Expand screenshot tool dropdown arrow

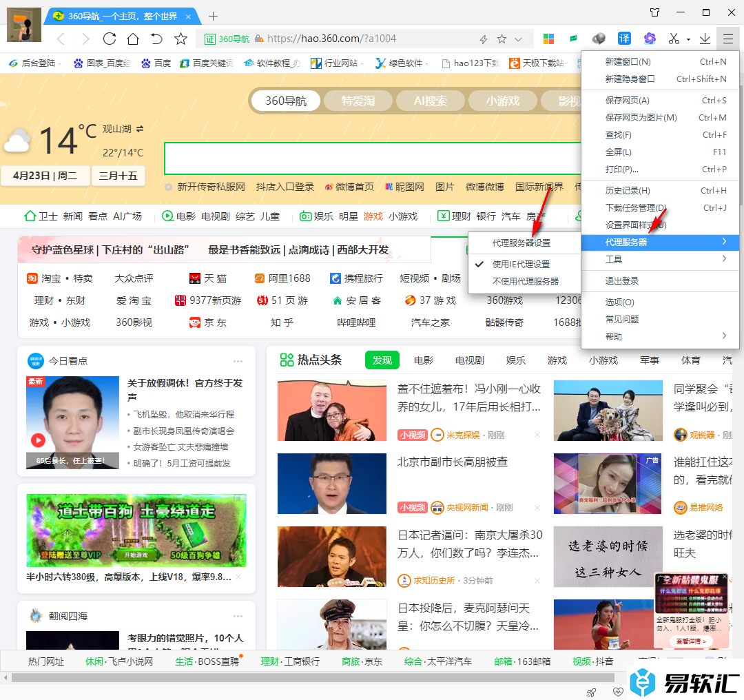click(x=688, y=39)
